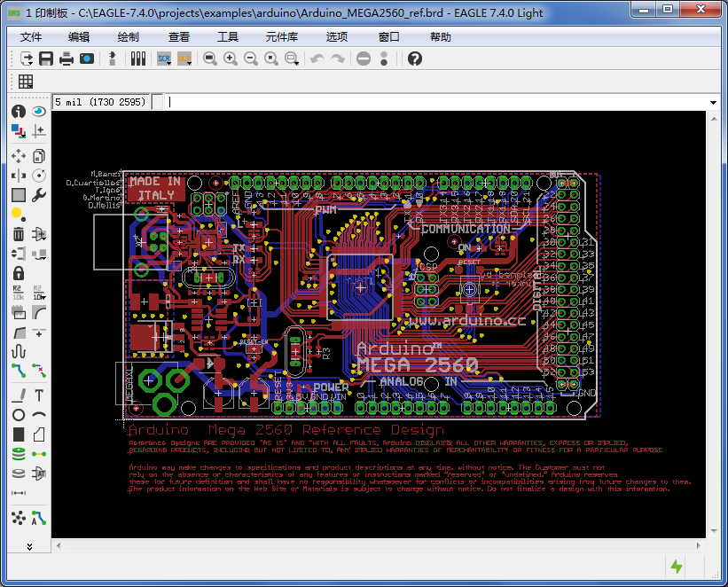The image size is (728, 587).
Task: Select the Polygon tool
Action: pos(39,434)
